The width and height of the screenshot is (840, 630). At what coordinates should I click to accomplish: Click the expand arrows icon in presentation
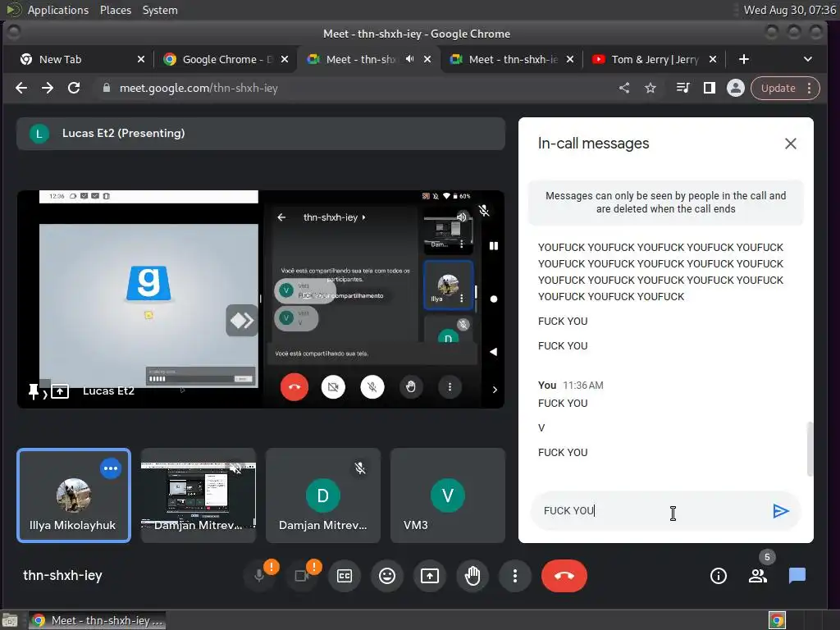coord(242,321)
